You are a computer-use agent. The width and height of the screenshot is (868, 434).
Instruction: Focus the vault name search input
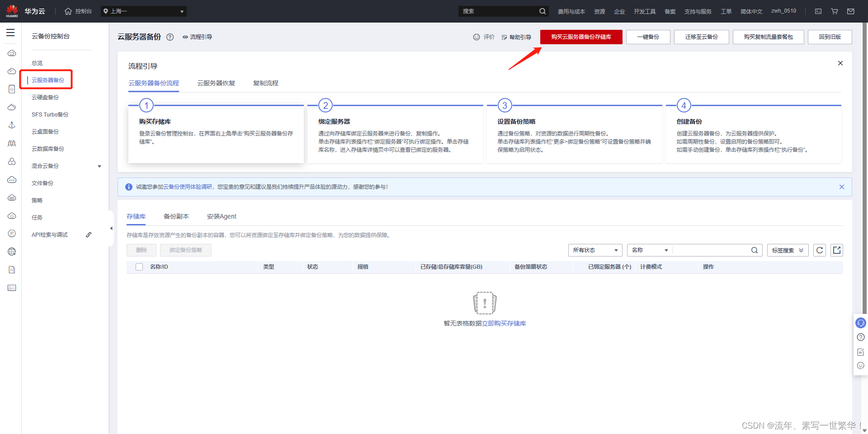(x=711, y=250)
